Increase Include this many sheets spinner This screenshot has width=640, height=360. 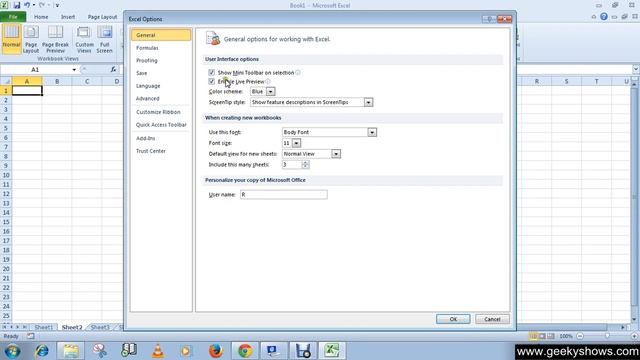tap(305, 162)
